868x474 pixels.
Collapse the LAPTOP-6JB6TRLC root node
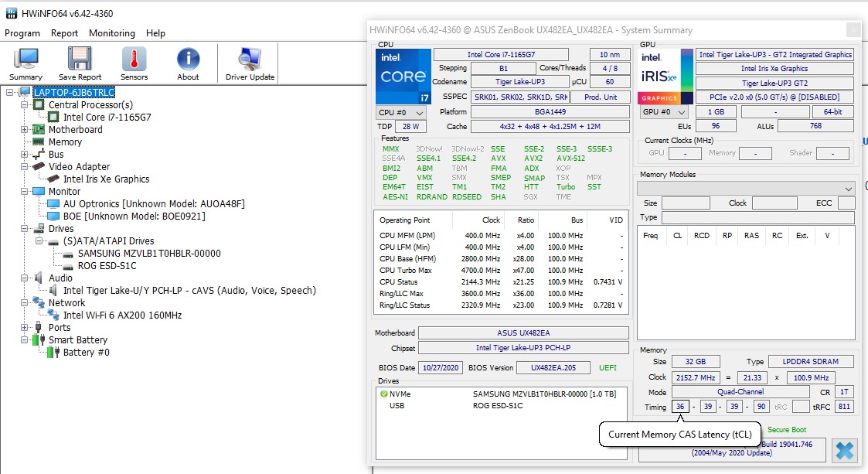click(x=10, y=93)
